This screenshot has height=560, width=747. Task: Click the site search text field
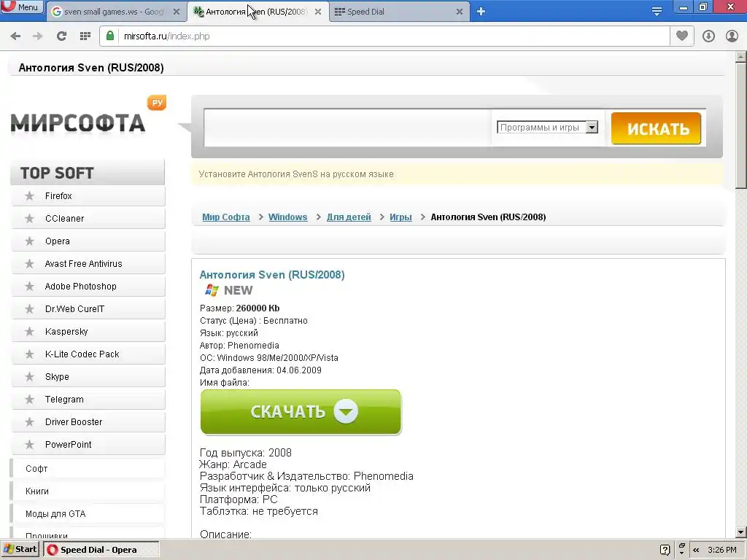point(347,128)
